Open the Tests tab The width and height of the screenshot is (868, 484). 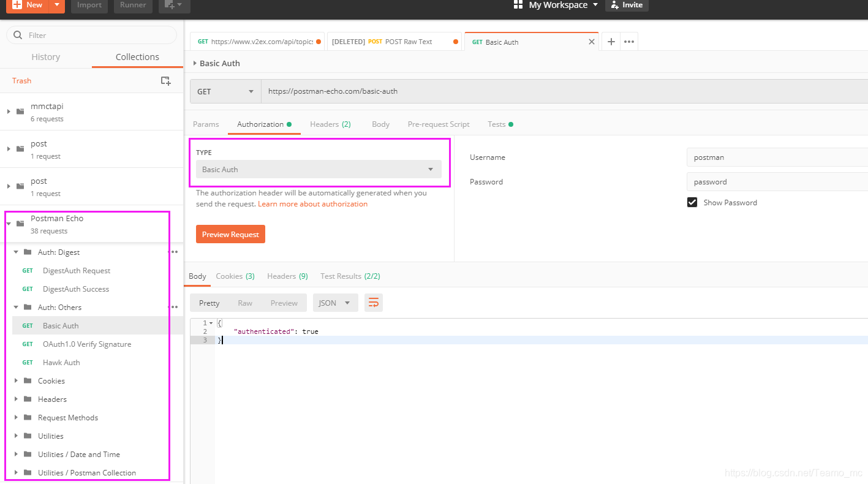pos(500,124)
